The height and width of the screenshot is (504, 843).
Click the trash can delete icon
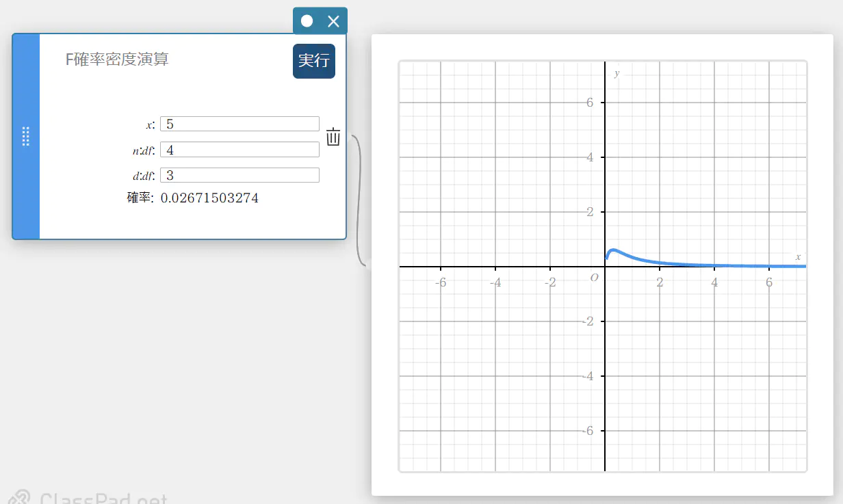[333, 137]
